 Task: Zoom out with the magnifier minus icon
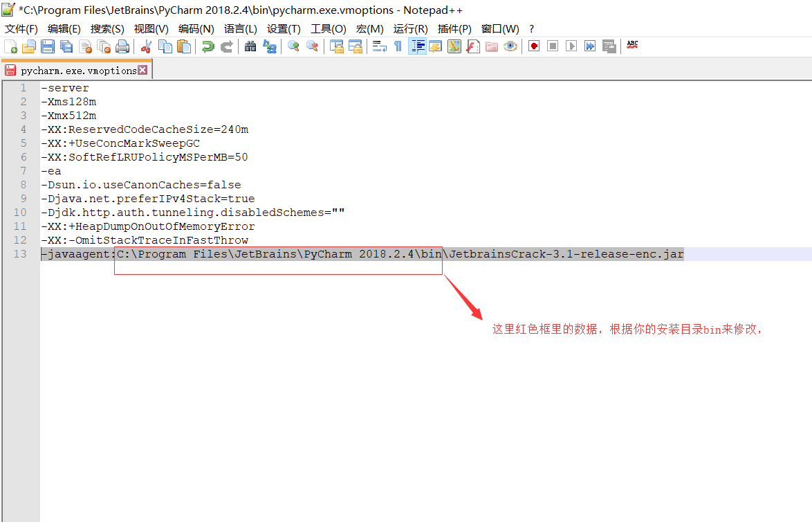(312, 46)
